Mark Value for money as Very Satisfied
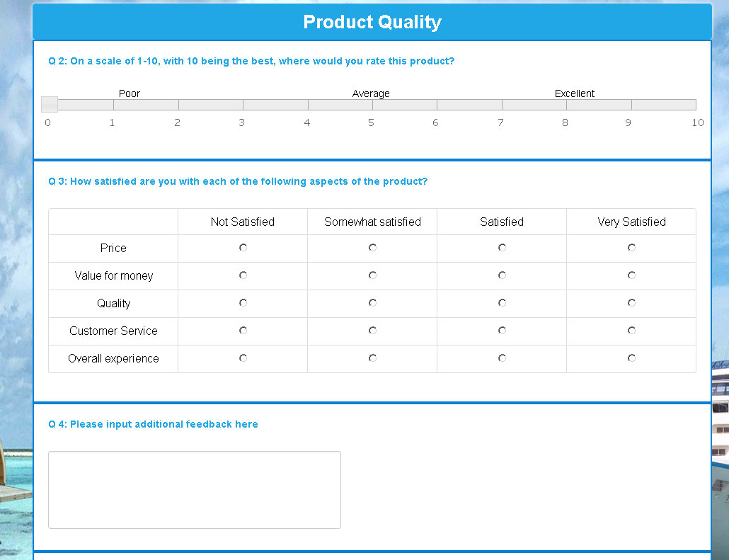Viewport: 729px width, 560px height. [631, 275]
